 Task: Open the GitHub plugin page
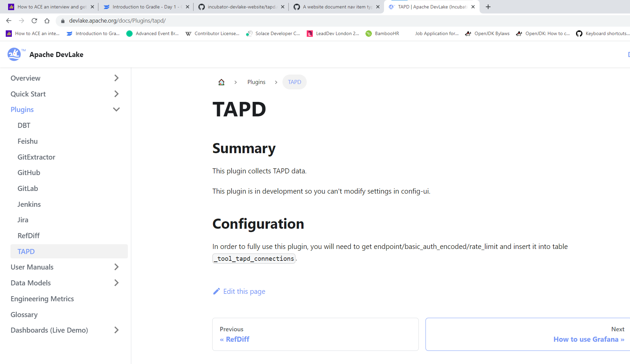click(29, 172)
